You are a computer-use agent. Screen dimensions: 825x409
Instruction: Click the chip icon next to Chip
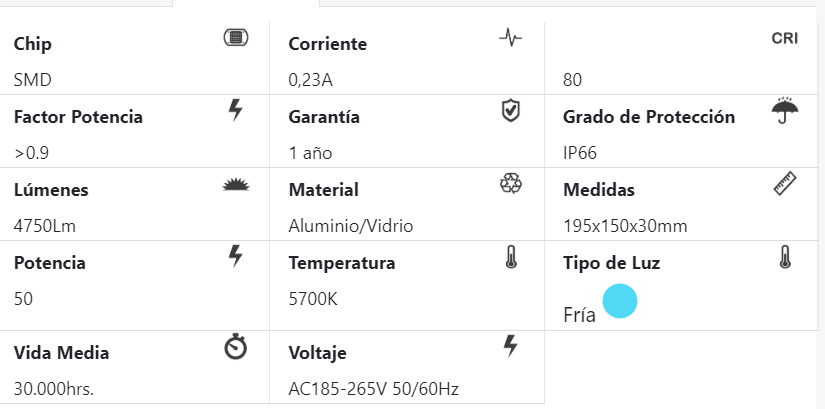tap(235, 38)
